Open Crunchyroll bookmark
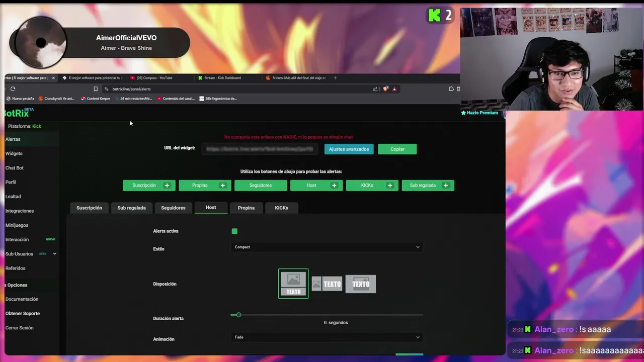Screen dimensions: 644x362 coord(56,99)
